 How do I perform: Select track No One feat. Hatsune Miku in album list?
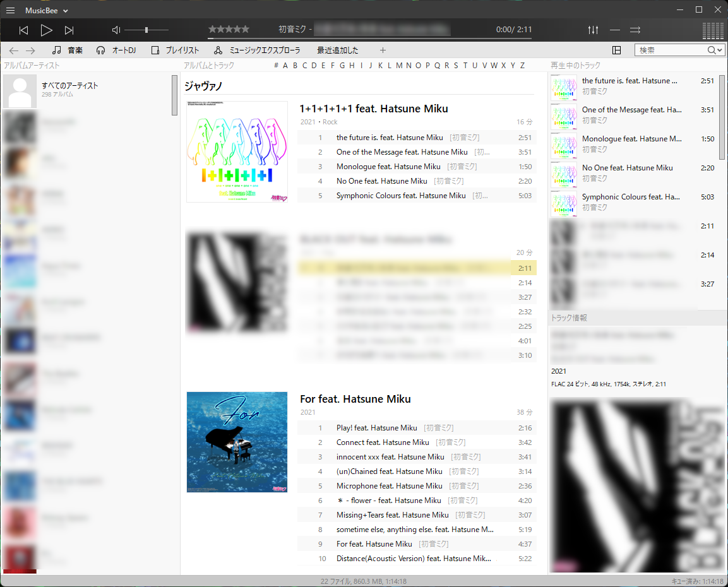pos(417,181)
